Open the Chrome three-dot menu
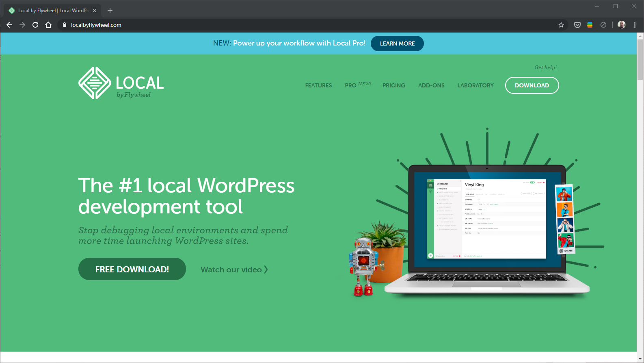The height and width of the screenshot is (363, 644). pyautogui.click(x=635, y=25)
